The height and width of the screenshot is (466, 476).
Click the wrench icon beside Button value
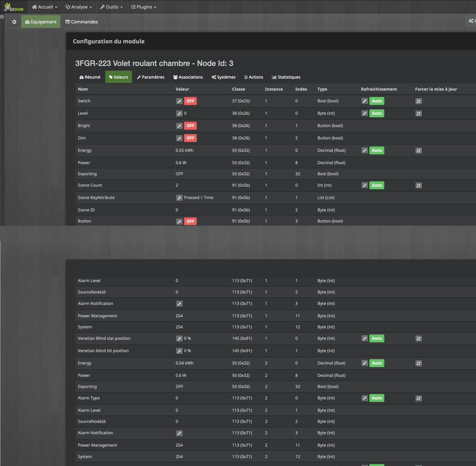coord(180,221)
